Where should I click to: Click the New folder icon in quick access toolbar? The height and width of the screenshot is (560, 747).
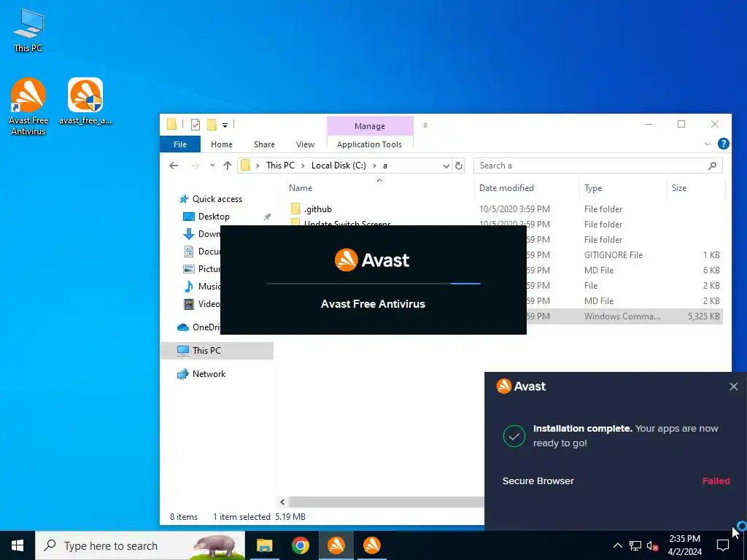(x=212, y=125)
